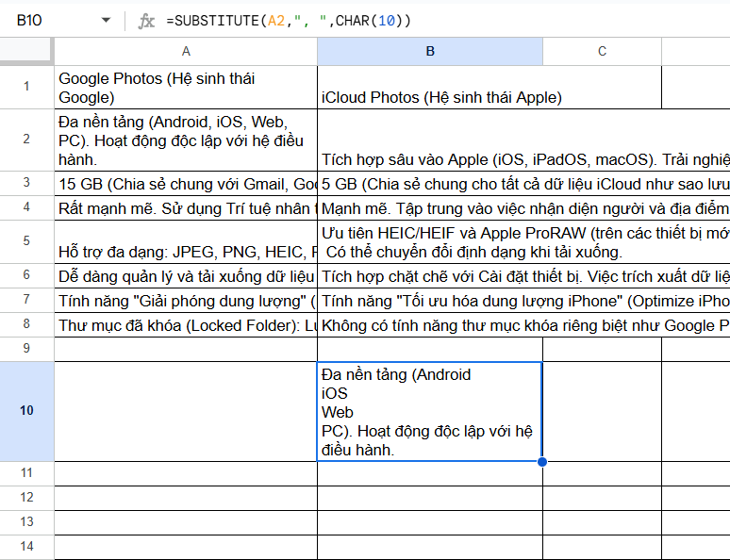Select row 6 header
Screen dimensions: 730x560
pyautogui.click(x=26, y=275)
